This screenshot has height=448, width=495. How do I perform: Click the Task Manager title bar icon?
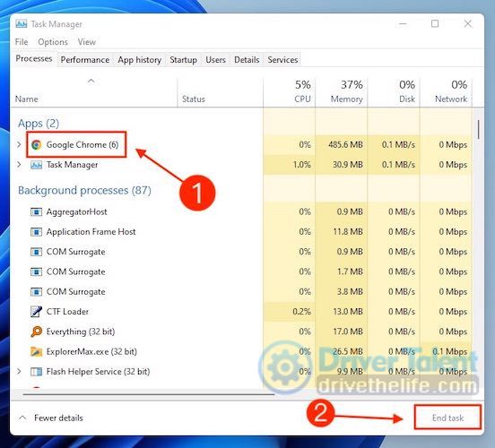tap(22, 24)
